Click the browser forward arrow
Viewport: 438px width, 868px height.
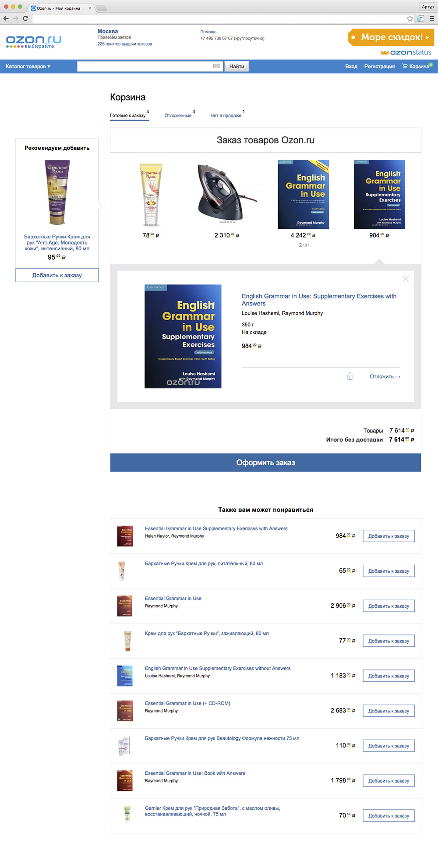point(15,18)
